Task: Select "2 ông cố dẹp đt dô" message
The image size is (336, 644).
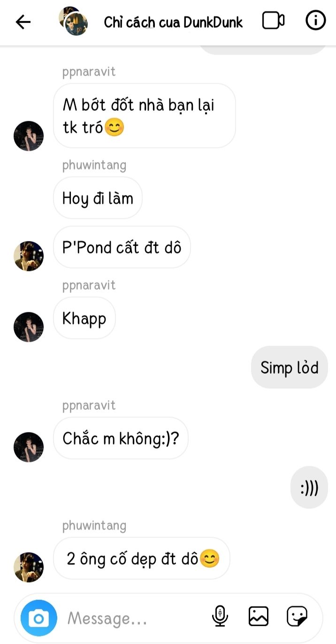Action: click(x=142, y=559)
